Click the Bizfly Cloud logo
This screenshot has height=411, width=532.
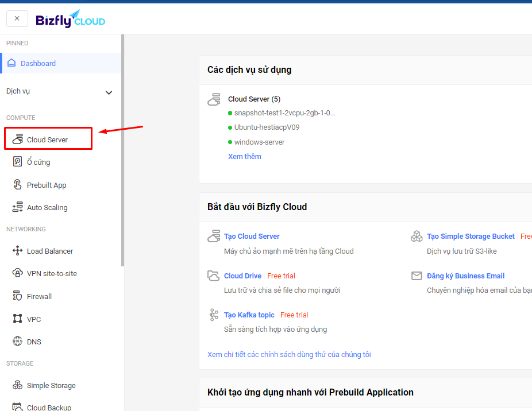point(70,18)
